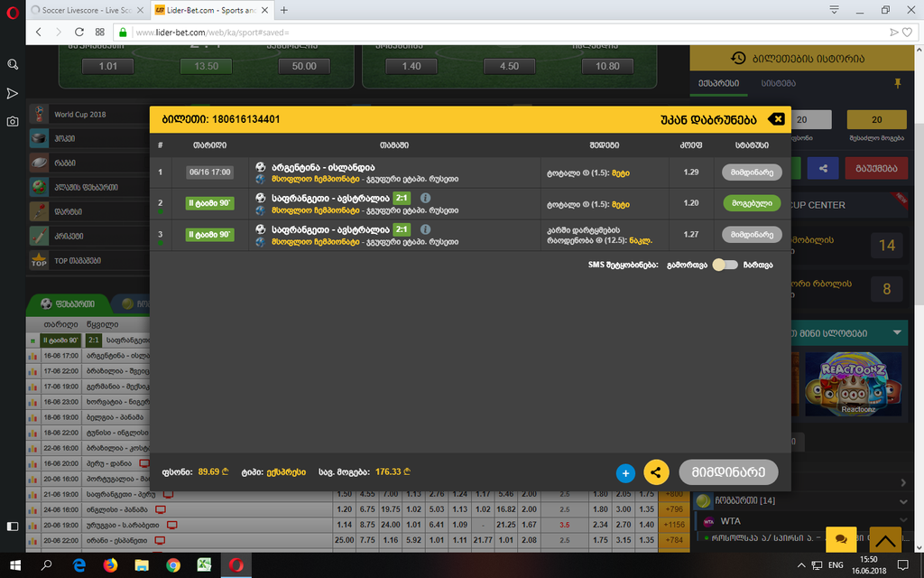This screenshot has height=578, width=924.
Task: Open Excel from the taskbar
Action: pyautogui.click(x=205, y=565)
